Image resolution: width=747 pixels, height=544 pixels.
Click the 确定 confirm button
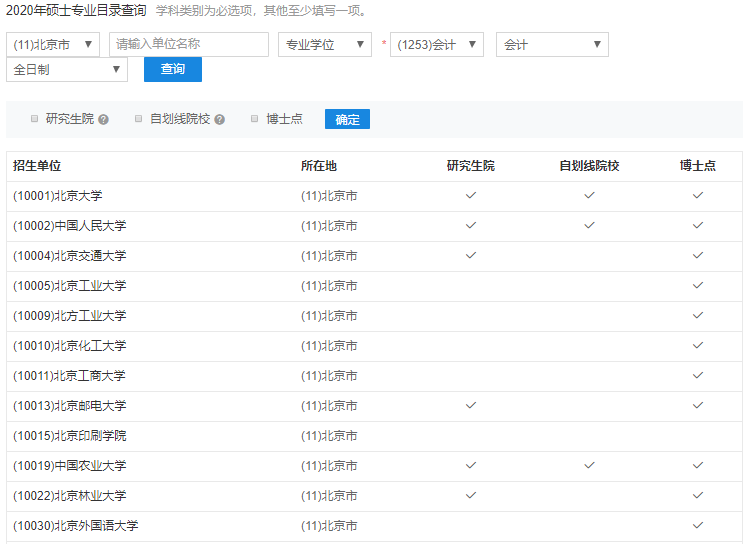click(347, 119)
